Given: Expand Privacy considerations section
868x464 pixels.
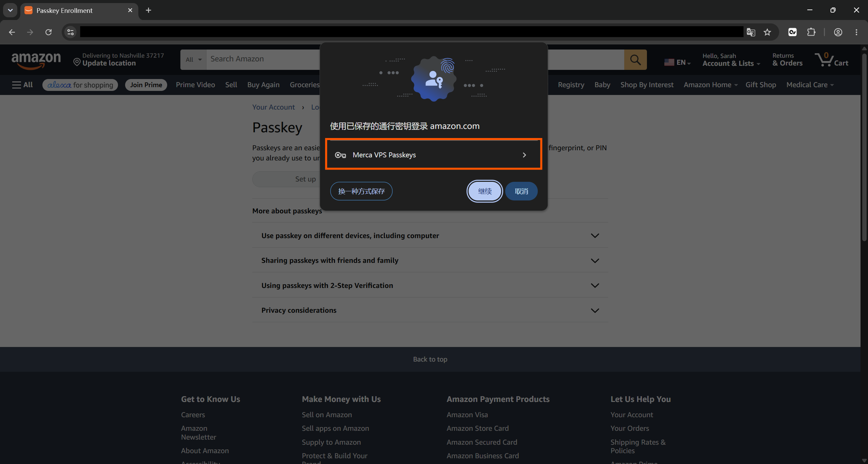Looking at the screenshot, I should coord(430,310).
